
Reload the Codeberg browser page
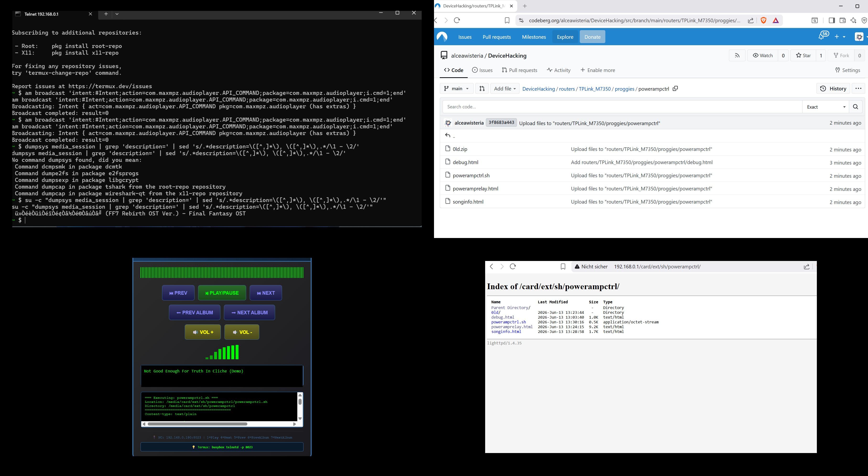coord(457,21)
